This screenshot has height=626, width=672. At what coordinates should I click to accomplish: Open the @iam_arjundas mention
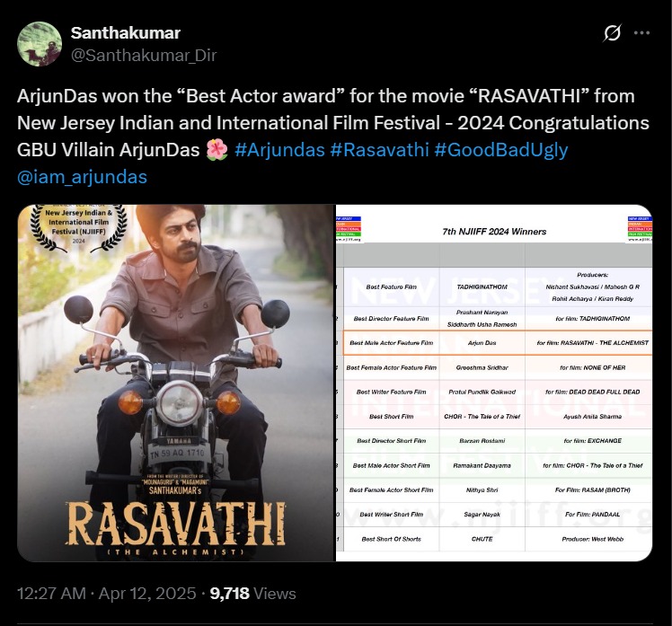(x=83, y=177)
